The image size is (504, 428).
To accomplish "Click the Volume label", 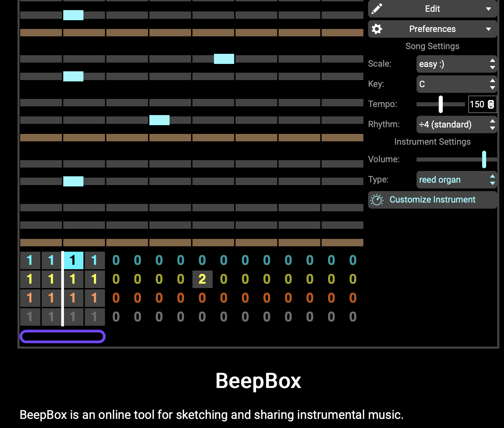I will click(x=384, y=159).
